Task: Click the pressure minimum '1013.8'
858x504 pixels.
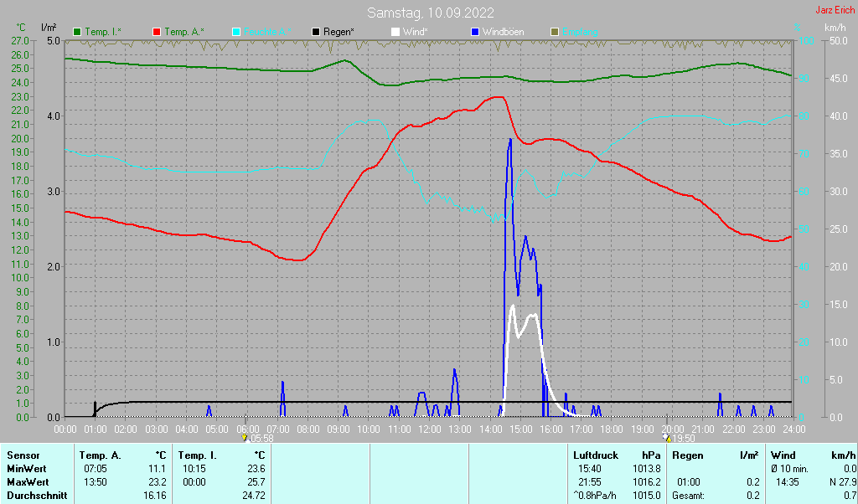Action: click(x=647, y=469)
